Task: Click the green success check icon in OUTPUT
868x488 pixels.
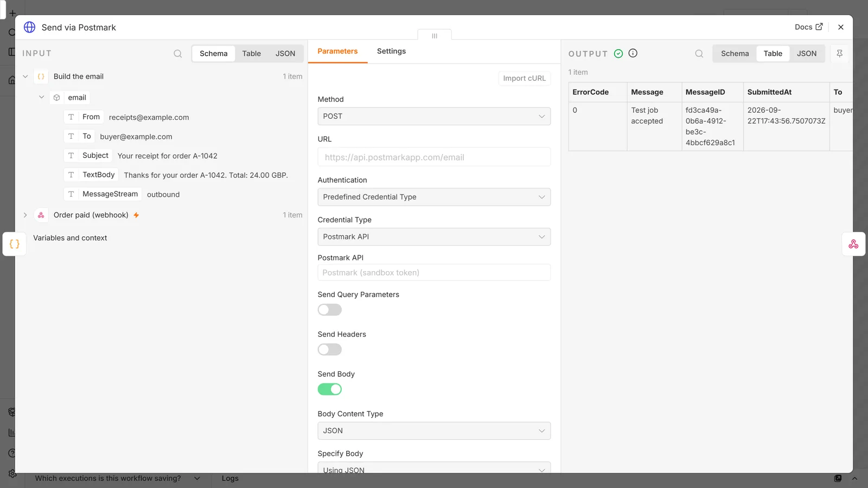Action: tap(618, 53)
